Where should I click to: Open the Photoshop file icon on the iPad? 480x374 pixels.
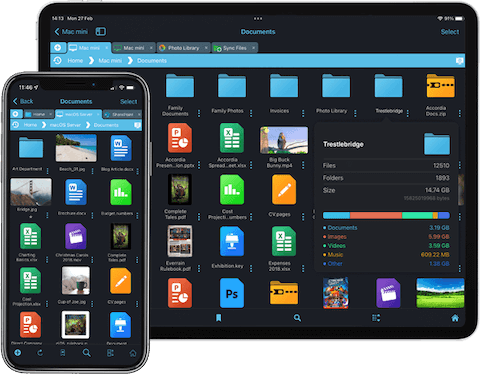[x=232, y=293]
